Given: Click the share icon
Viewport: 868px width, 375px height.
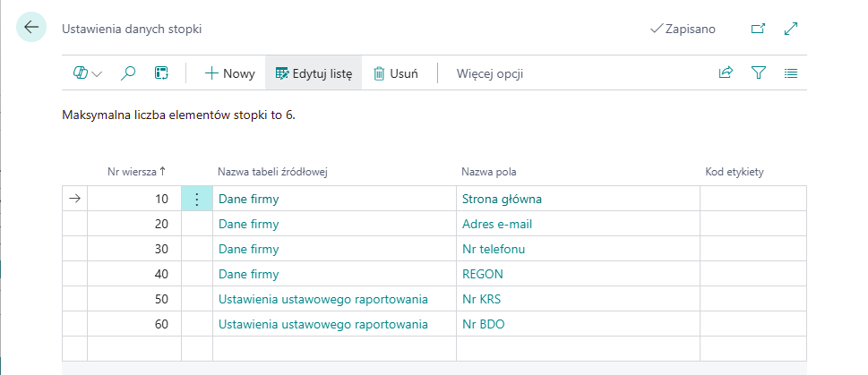Looking at the screenshot, I should [x=726, y=72].
